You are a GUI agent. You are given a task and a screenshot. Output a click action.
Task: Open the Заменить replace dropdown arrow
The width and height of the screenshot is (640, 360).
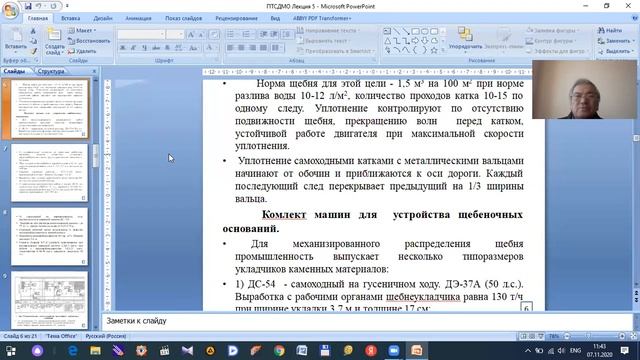pyautogui.click(x=633, y=41)
